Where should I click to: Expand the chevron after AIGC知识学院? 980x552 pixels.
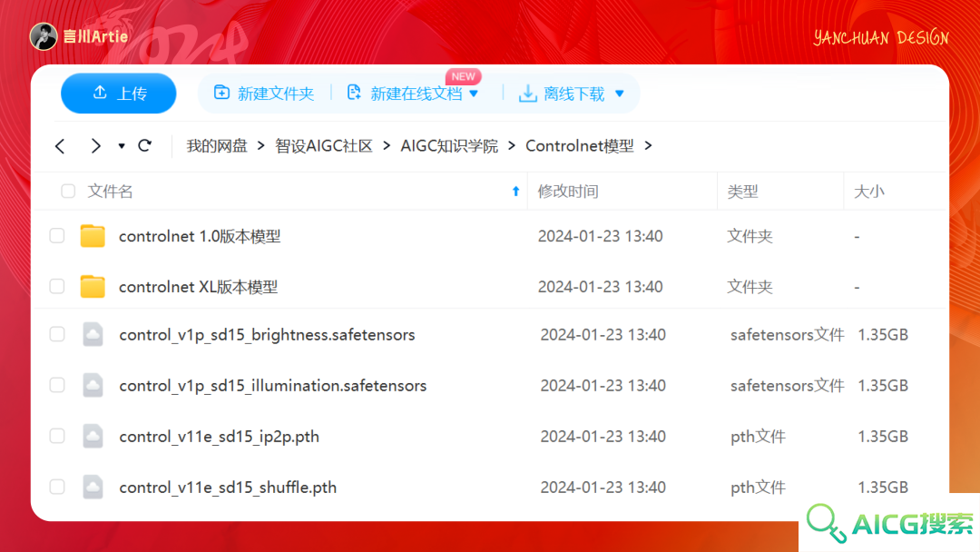point(512,145)
